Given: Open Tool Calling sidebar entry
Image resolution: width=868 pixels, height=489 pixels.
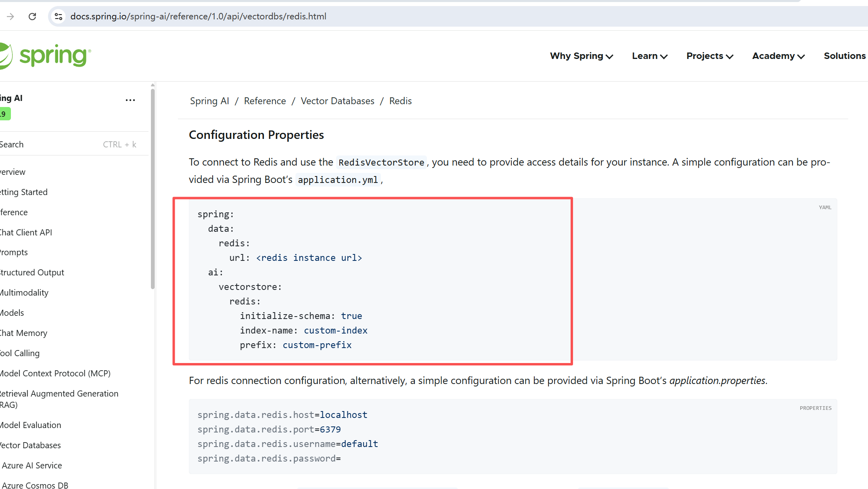Looking at the screenshot, I should 20,353.
